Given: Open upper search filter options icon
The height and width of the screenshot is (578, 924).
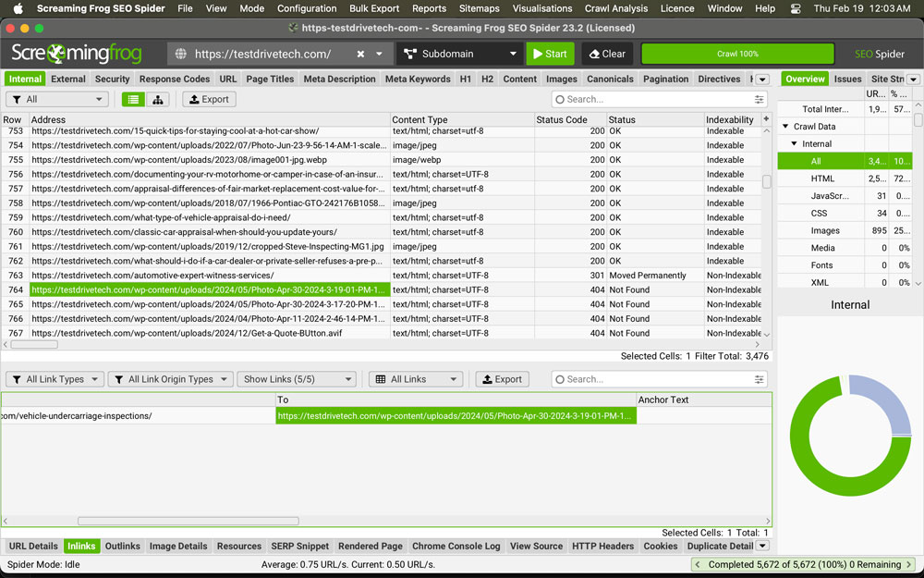Looking at the screenshot, I should [x=759, y=100].
